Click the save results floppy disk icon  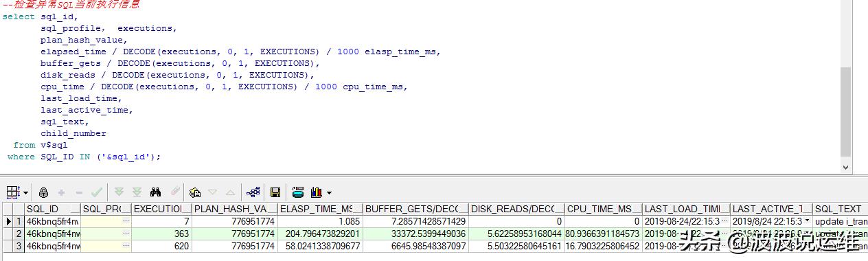[x=275, y=193]
